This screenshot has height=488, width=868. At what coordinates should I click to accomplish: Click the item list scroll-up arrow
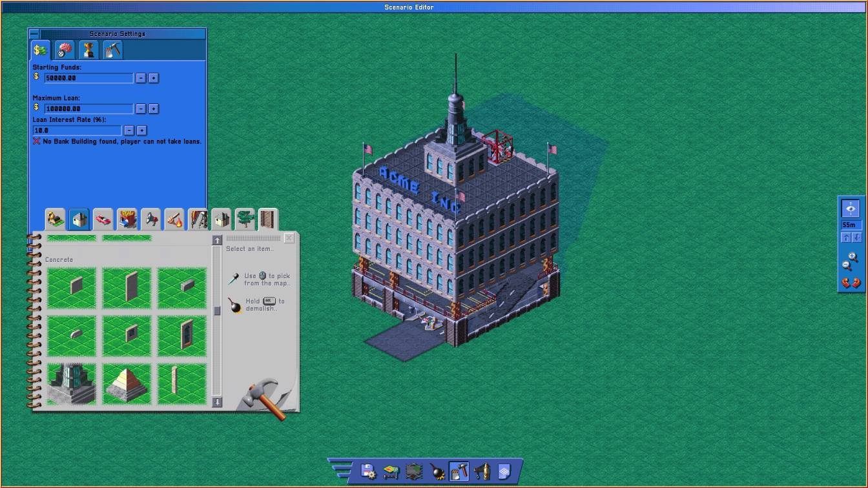pyautogui.click(x=218, y=241)
